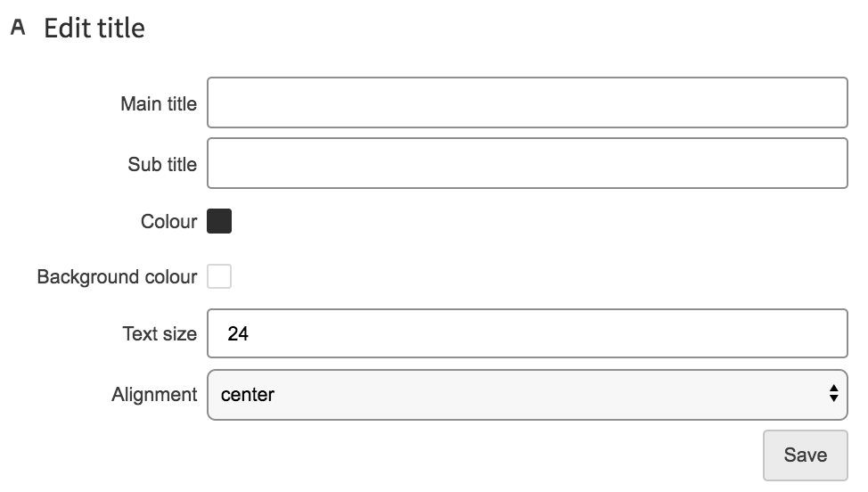Focus the Text size input field
868x492 pixels.
527,333
